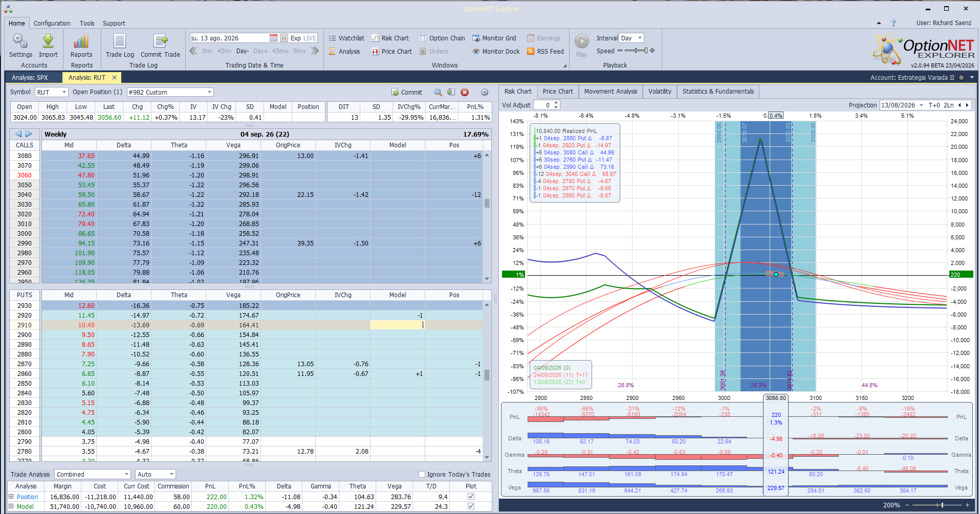The height and width of the screenshot is (514, 980).
Task: Go to previous expiration with left arrow
Action: pos(18,134)
